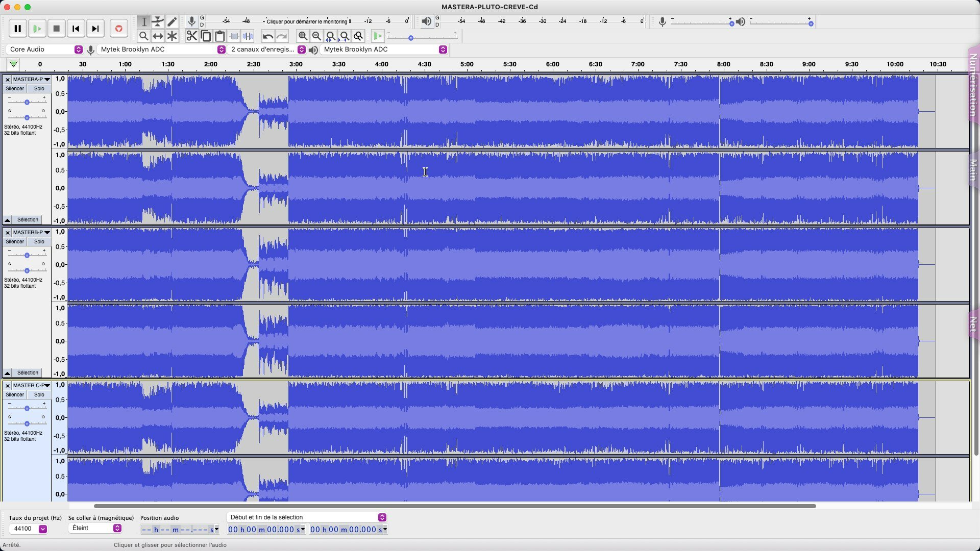Viewport: 980px width, 551px height.
Task: Click to start monitoring in record meter
Action: pos(306,21)
